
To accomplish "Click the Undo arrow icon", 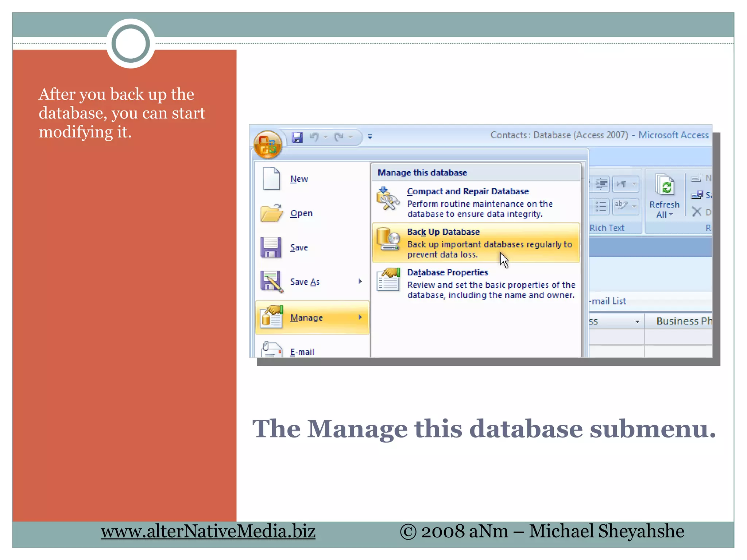I will click(314, 137).
